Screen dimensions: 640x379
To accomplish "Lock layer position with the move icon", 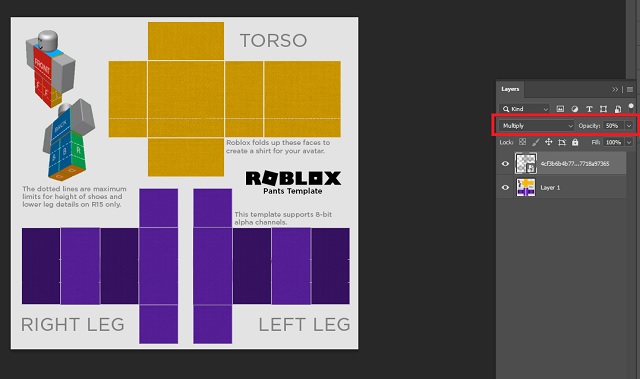I will (549, 142).
